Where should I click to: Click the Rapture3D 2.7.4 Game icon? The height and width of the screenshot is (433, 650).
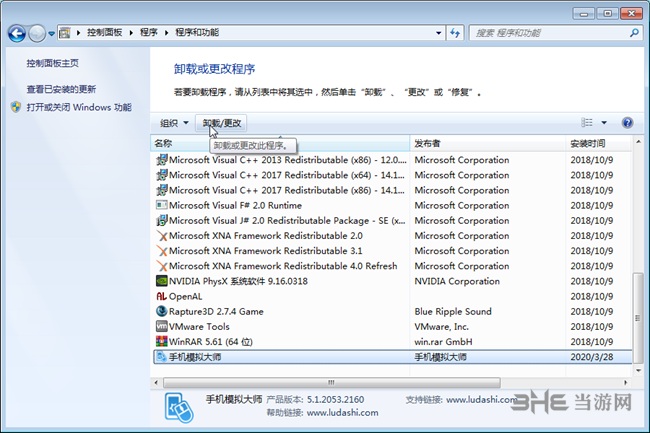coord(162,311)
